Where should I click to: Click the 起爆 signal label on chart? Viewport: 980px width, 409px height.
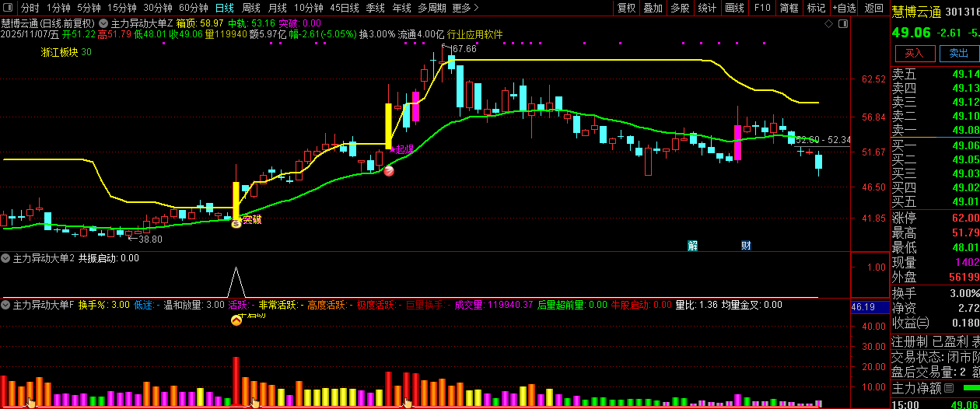click(x=405, y=149)
